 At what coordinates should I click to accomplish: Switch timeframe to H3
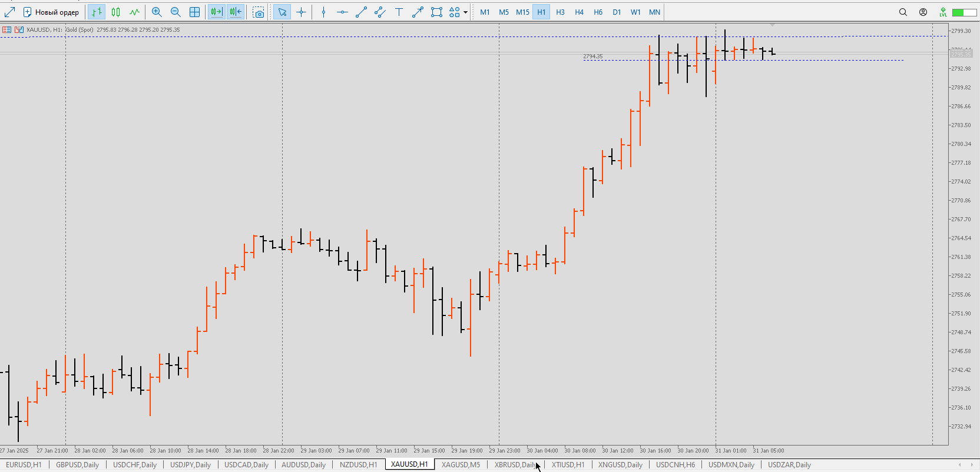[x=560, y=12]
